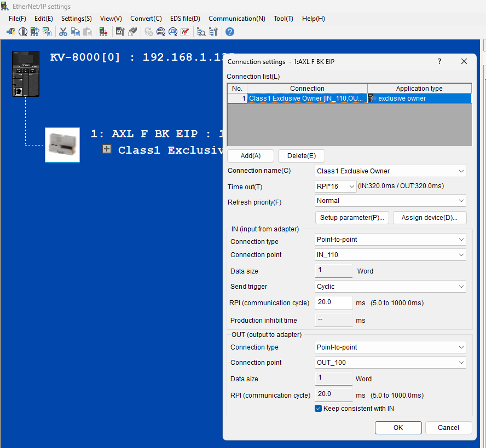This screenshot has height=448, width=486.
Task: Click the Copy toolbar icon
Action: (76, 32)
